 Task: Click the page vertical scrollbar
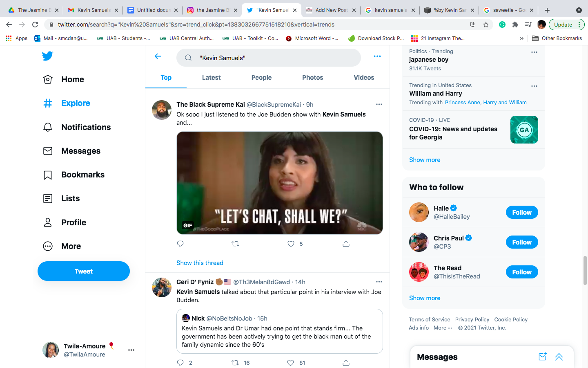tap(585, 270)
